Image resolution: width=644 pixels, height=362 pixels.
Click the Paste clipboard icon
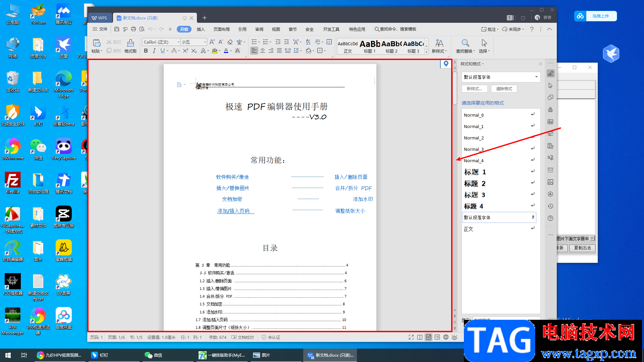[x=97, y=43]
